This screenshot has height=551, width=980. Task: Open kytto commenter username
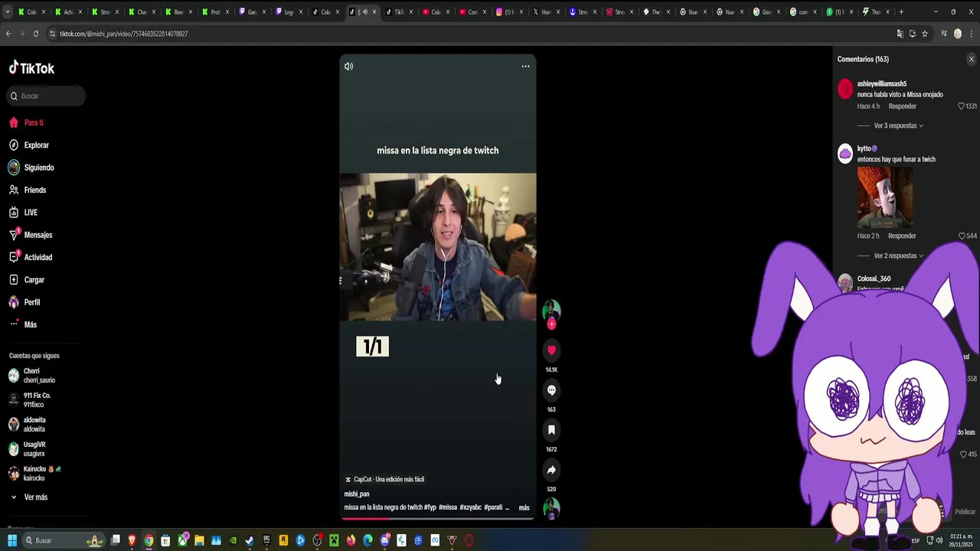864,148
